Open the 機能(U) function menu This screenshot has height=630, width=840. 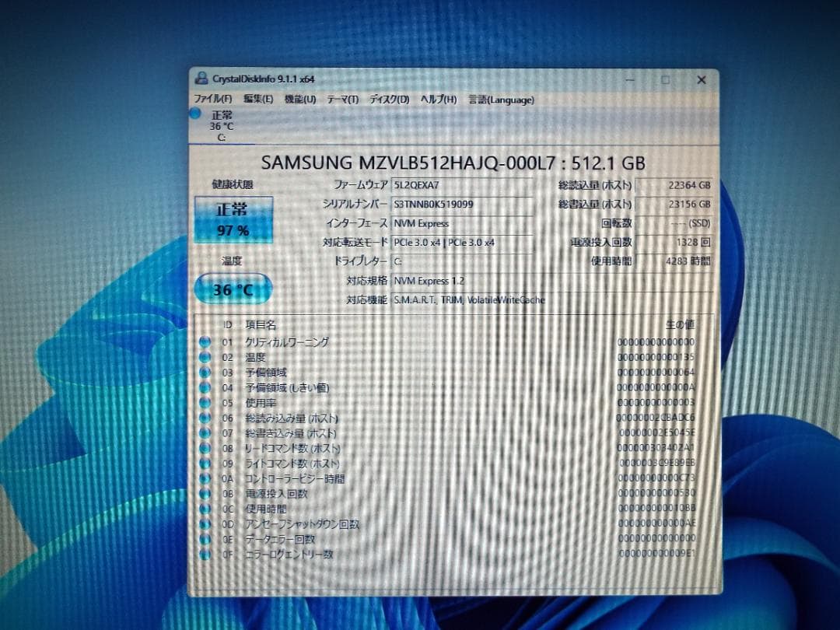299,100
